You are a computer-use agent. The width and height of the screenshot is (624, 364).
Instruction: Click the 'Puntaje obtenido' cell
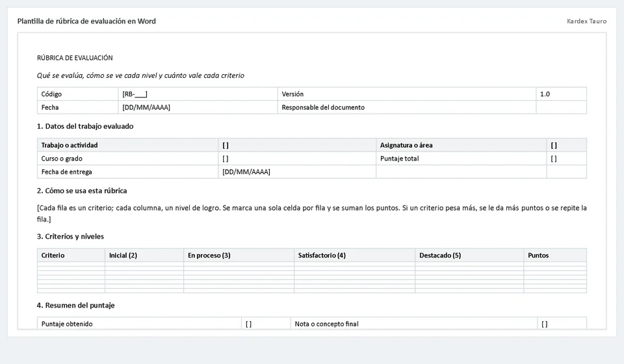[x=139, y=324]
